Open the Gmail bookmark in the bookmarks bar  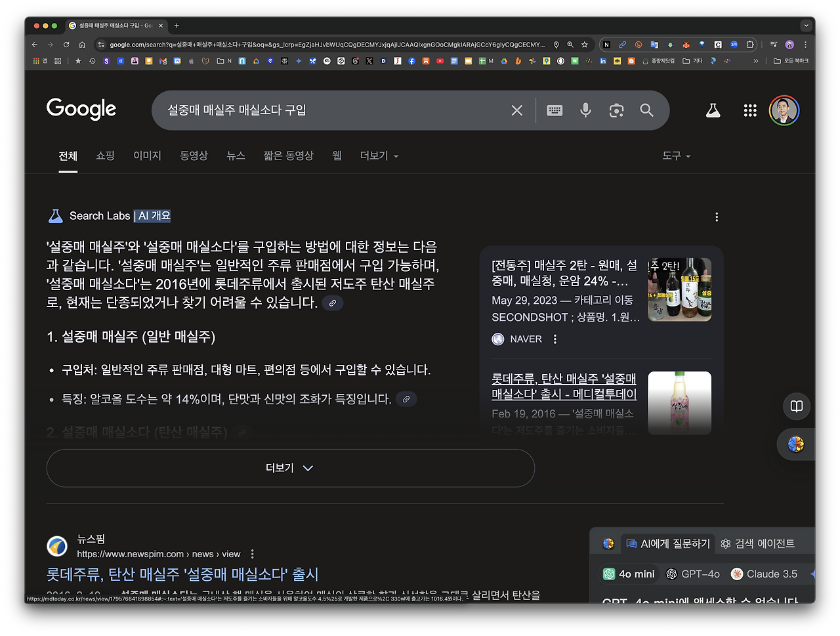163,61
